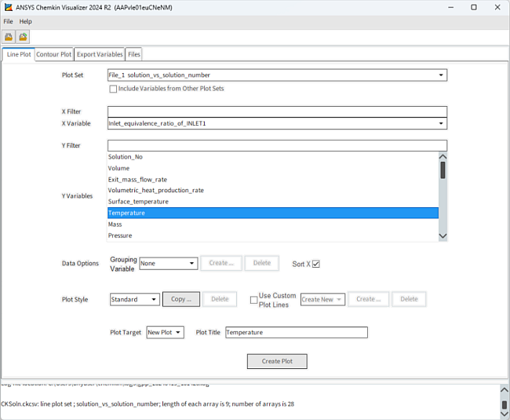Click the Y Variables list scrollbar thumb
Viewport: 510px width, 420px height.
click(443, 170)
